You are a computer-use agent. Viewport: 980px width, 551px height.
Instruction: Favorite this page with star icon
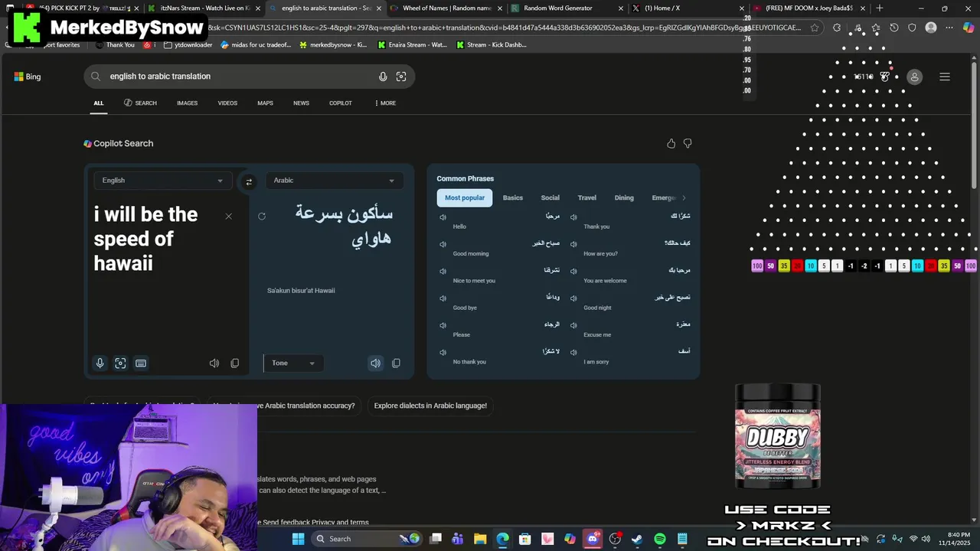click(x=815, y=28)
